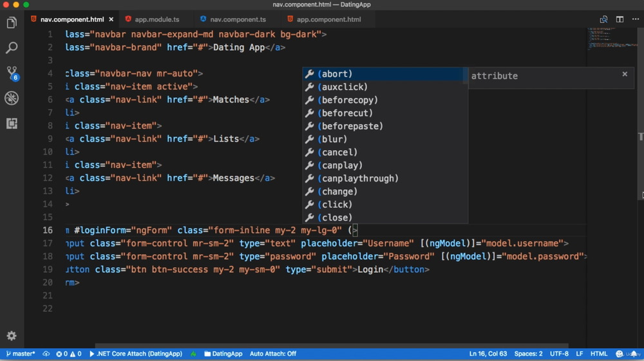Change the UTF-8 encoding selector
Viewport: 644px width, 361px height.
tap(559, 354)
